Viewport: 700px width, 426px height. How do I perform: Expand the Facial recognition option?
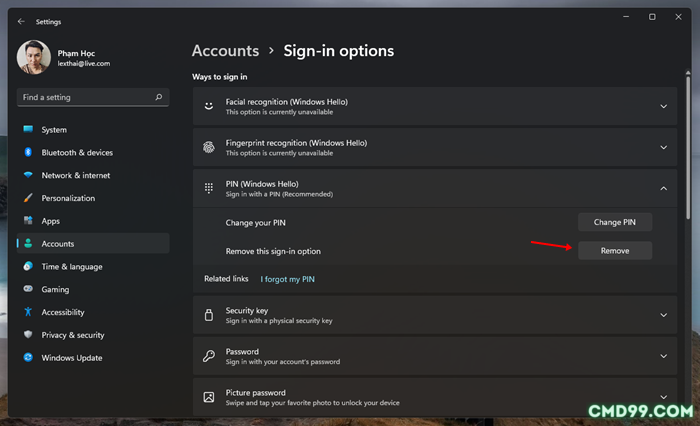(x=663, y=106)
